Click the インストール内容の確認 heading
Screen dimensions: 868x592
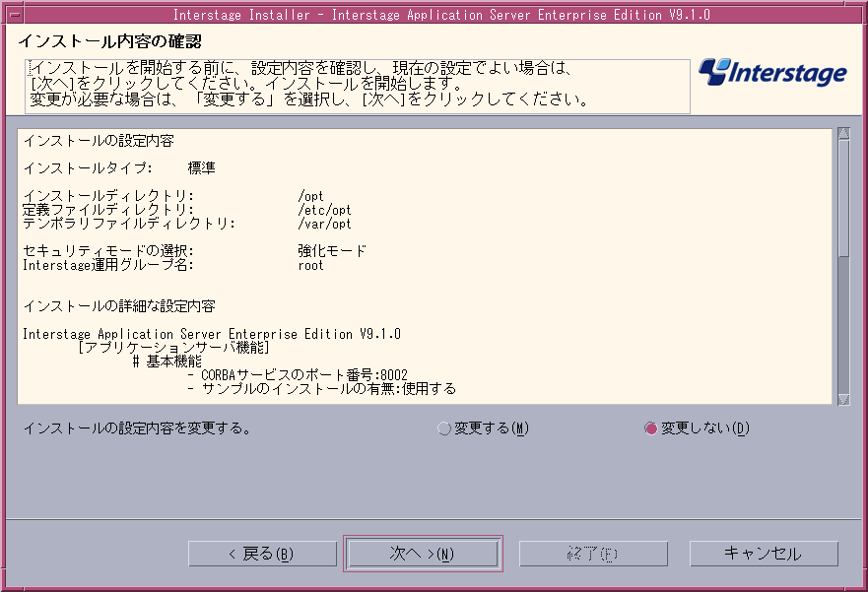pyautogui.click(x=109, y=41)
